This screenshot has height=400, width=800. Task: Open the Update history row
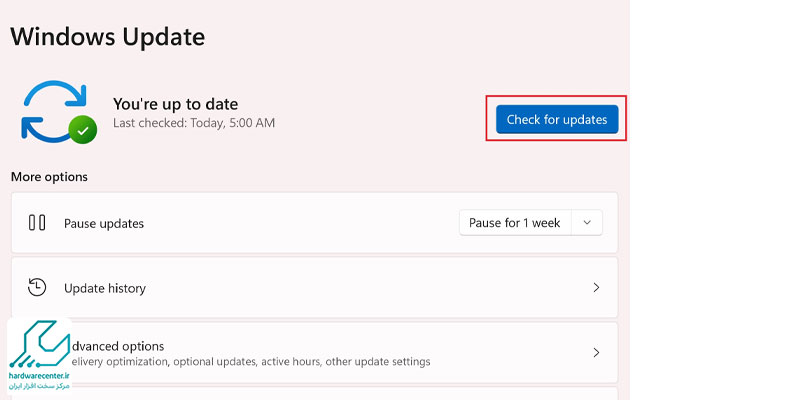(314, 288)
